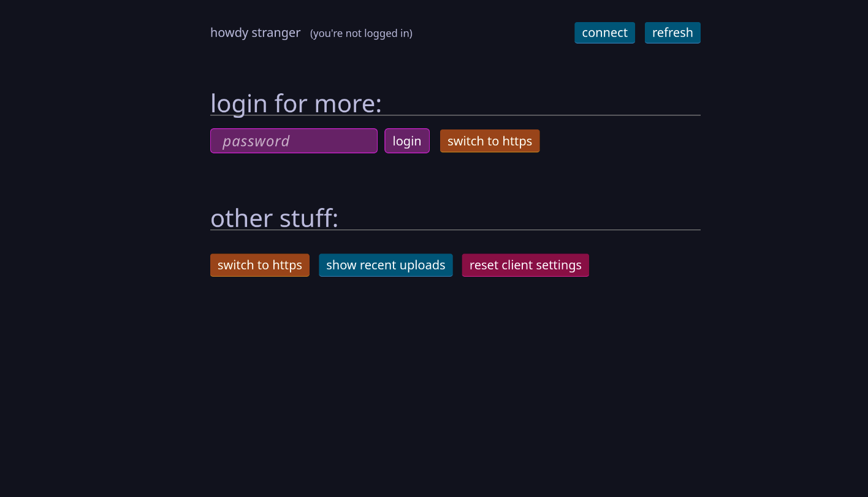The height and width of the screenshot is (497, 868).
Task: Select the howdy stranger greeting text
Action: [255, 33]
